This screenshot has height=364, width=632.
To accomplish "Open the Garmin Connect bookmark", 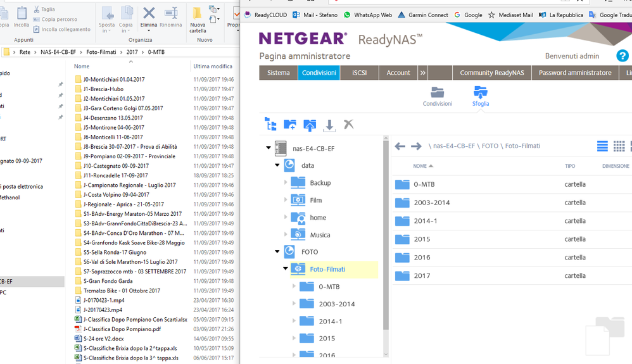I will [423, 15].
